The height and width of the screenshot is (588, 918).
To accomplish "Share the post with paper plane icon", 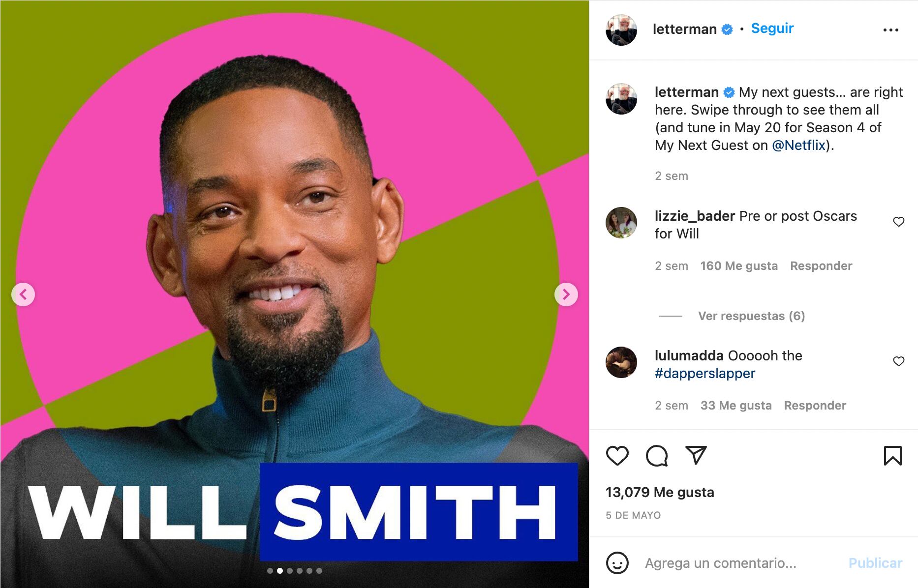I will [x=696, y=455].
